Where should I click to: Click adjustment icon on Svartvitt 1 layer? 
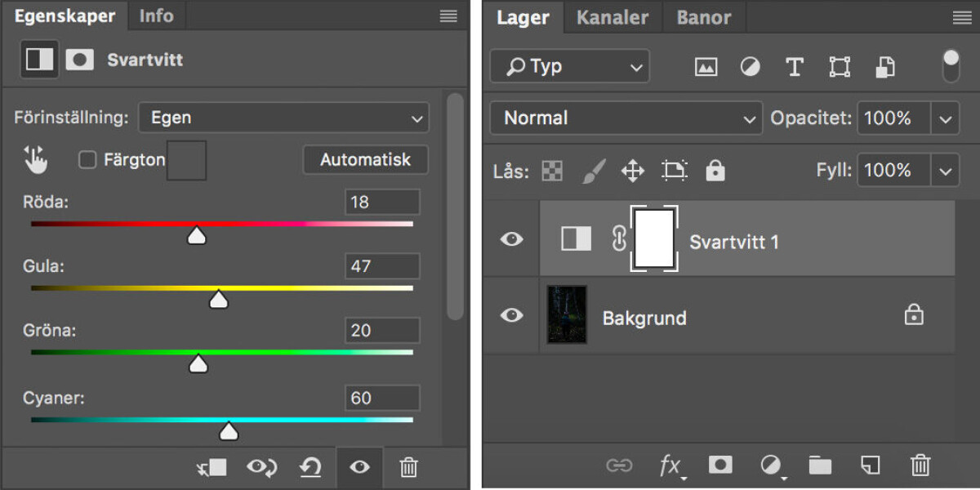coord(576,238)
